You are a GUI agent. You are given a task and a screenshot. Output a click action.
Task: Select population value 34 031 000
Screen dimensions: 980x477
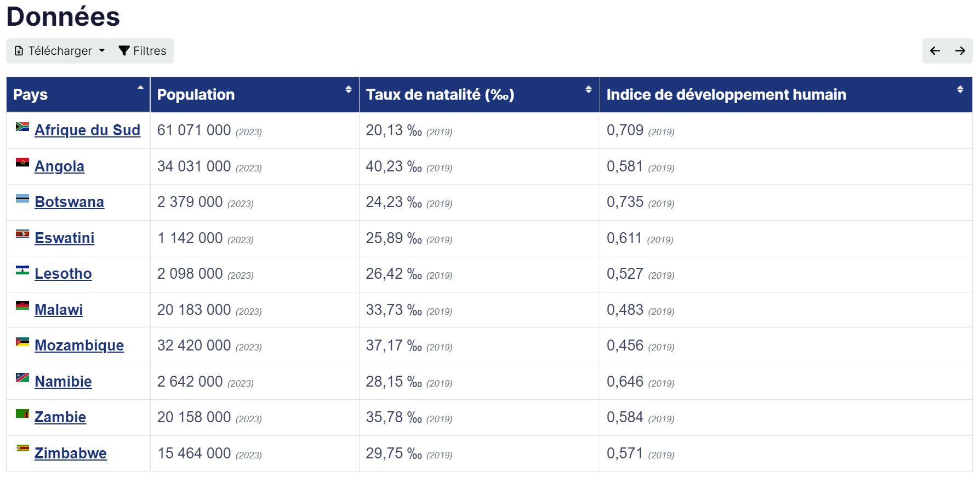coord(194,166)
